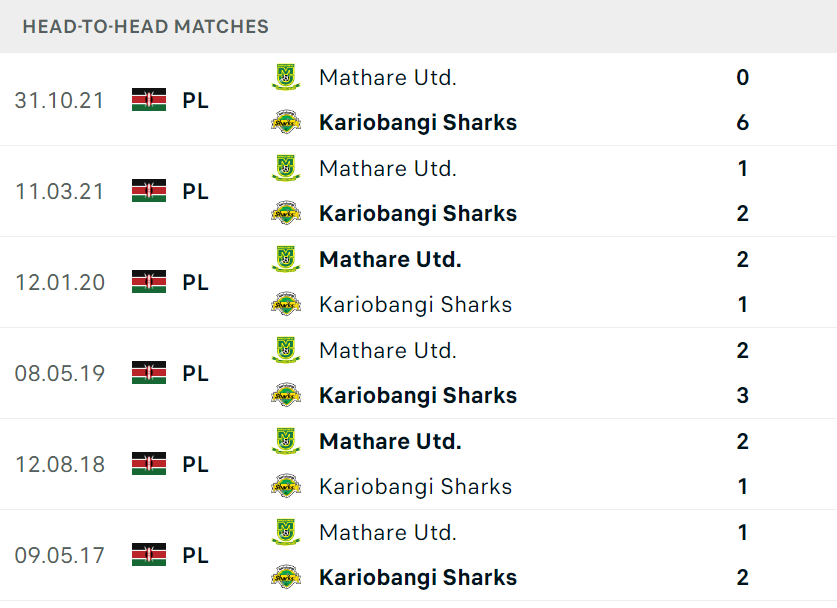Screen dimensions: 837x608
Task: Open bold Mathare Utd. in 12.01.20 match
Action: 390,259
